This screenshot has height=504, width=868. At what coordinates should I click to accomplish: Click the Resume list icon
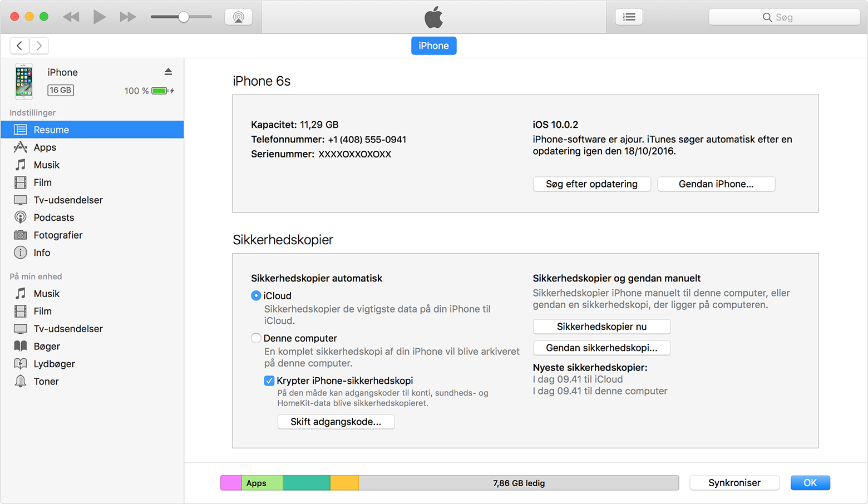(x=21, y=130)
